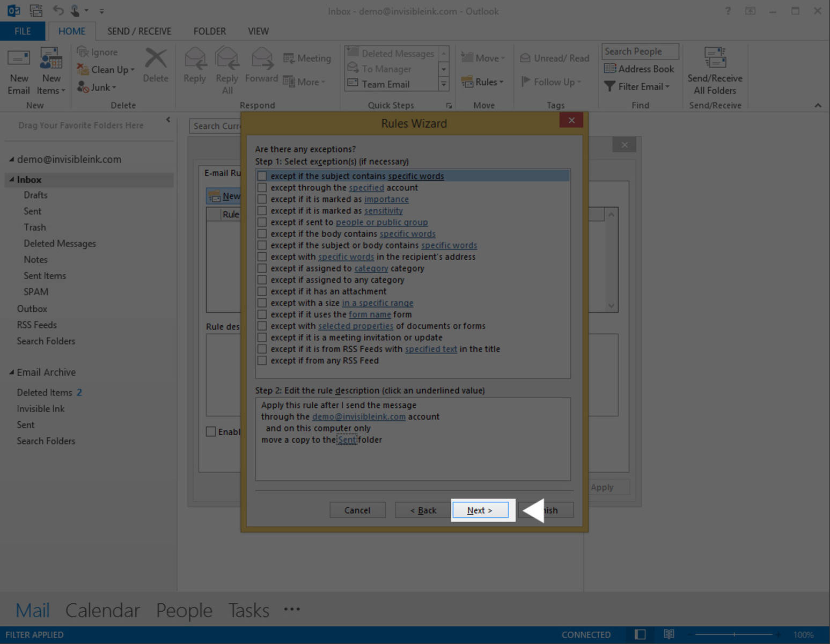Click the zoom slider in status bar
This screenshot has height=644, width=830.
pos(734,634)
